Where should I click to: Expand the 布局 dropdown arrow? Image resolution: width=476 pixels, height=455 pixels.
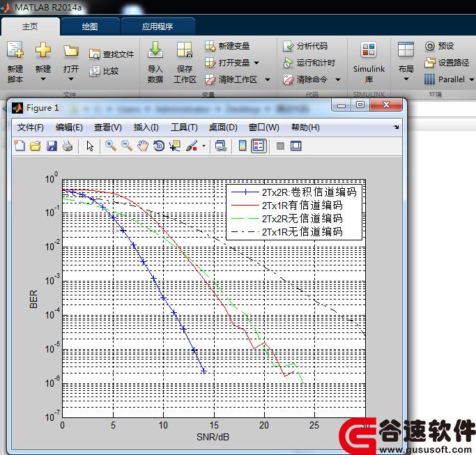(406, 79)
